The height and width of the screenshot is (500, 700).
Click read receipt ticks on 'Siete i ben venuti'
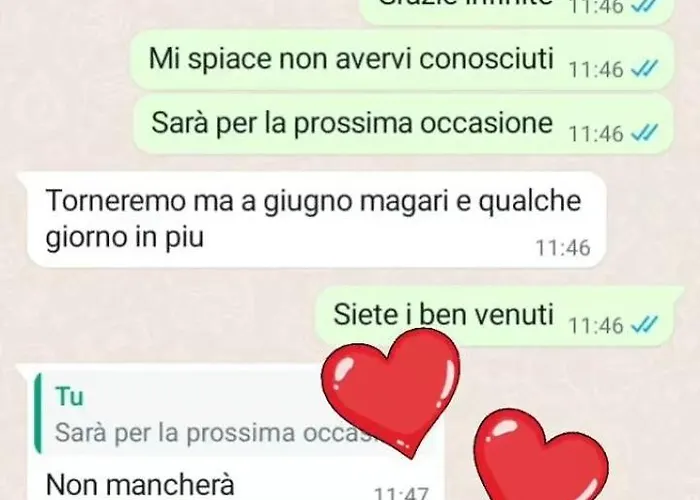click(x=645, y=325)
